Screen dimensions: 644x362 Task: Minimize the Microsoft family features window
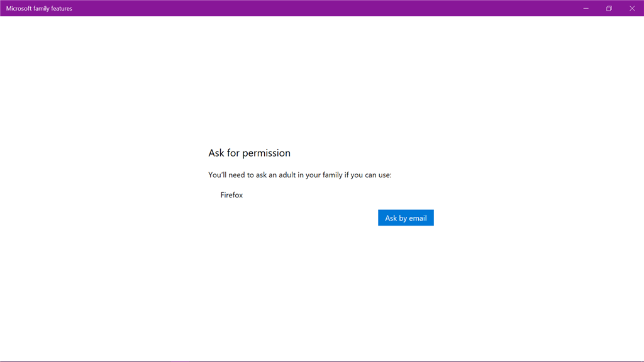[x=586, y=8]
